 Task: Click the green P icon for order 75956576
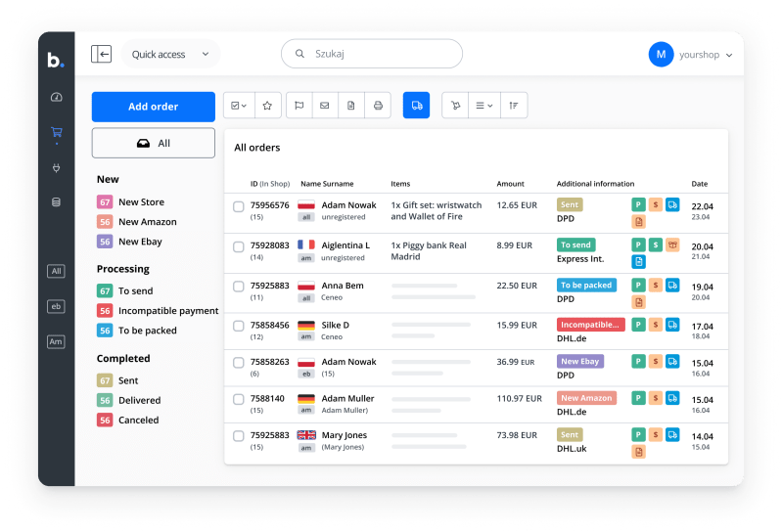(x=638, y=204)
